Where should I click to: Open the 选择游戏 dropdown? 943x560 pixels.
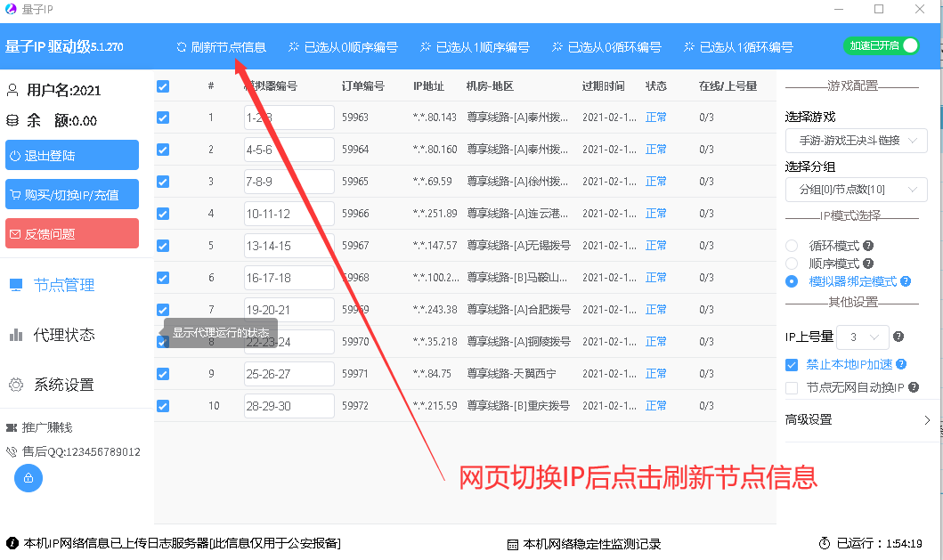click(856, 141)
